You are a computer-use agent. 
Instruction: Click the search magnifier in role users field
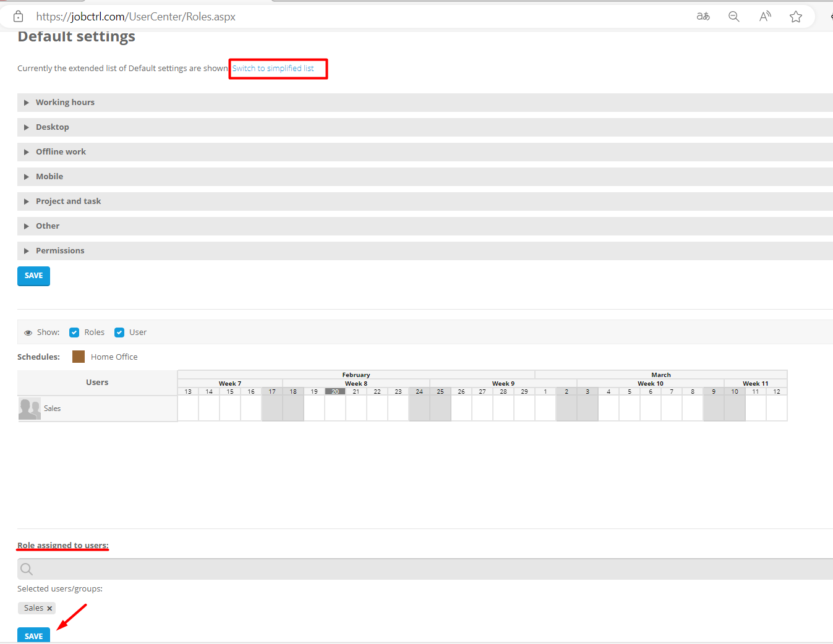[27, 569]
